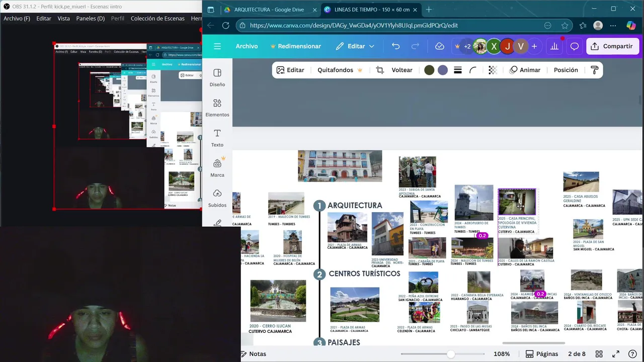Pick the dark olive color swatch
Image resolution: width=644 pixels, height=362 pixels.
[429, 70]
